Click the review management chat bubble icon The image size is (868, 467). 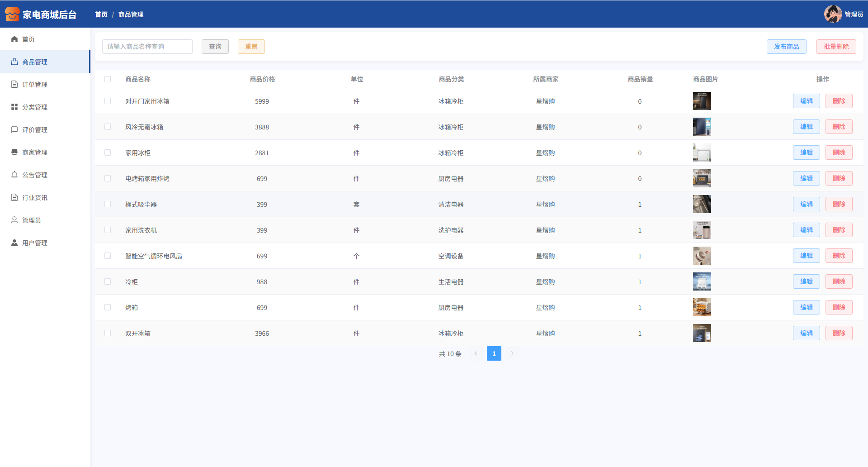click(14, 130)
